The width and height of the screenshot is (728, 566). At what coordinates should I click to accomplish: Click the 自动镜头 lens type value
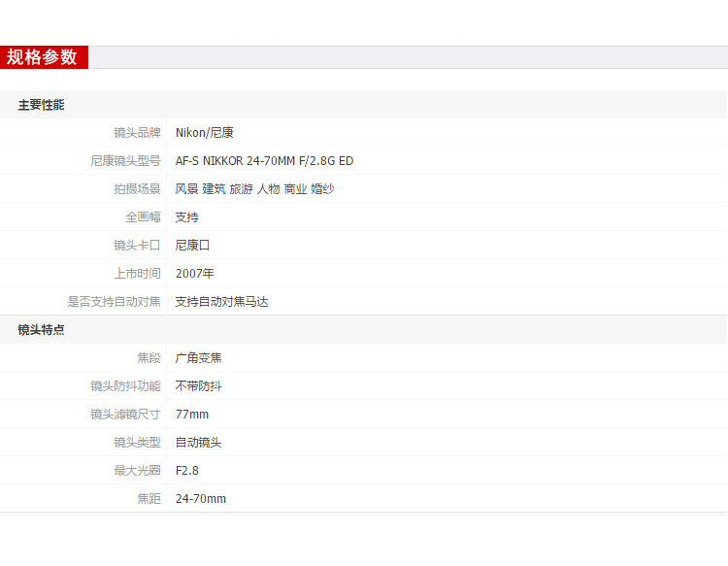(x=198, y=443)
